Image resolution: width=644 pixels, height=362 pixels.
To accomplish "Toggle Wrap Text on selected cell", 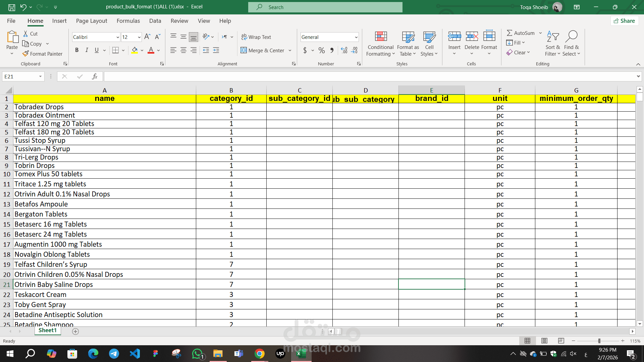I will [256, 37].
